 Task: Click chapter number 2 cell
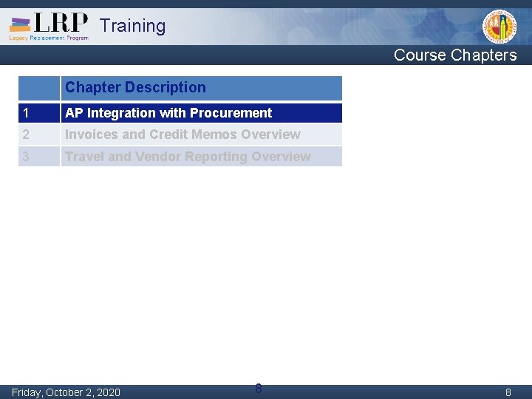coord(39,134)
